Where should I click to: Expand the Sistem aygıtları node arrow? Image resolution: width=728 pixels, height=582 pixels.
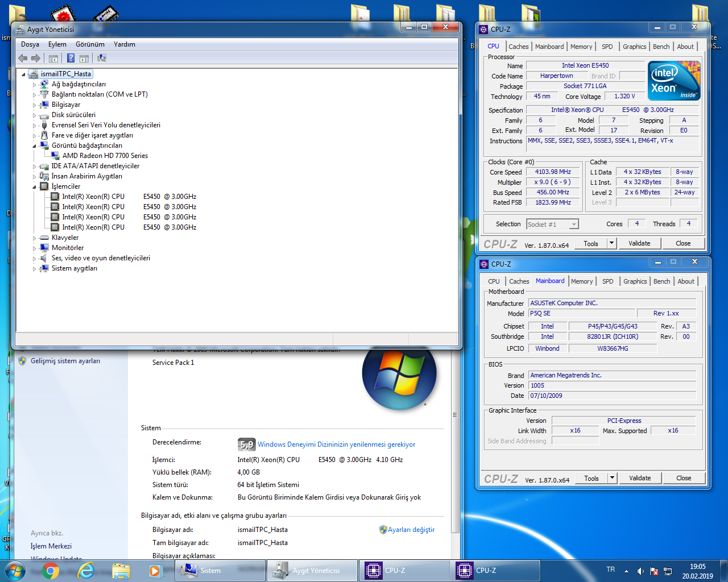[34, 269]
